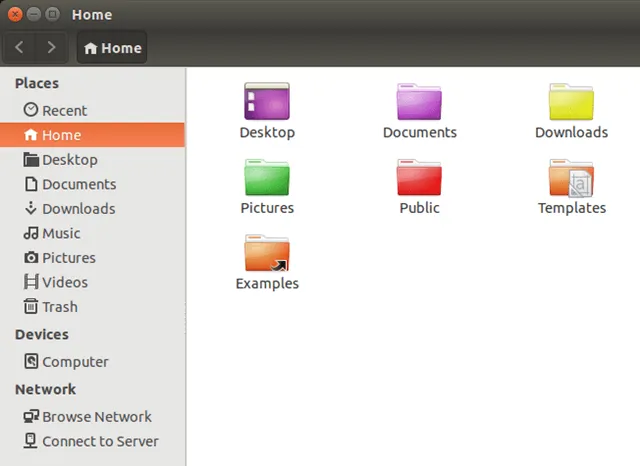Select Desktop label in sidebar
640x466 pixels.
point(70,160)
